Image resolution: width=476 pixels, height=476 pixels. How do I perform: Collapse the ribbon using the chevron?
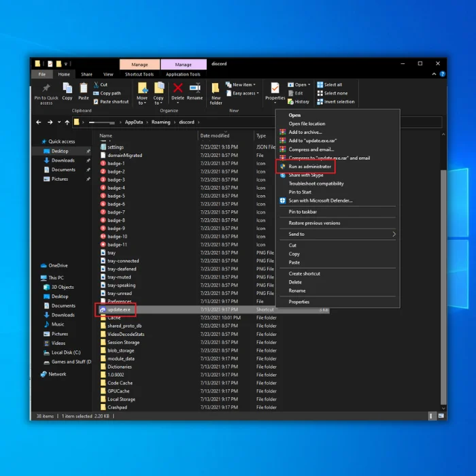pyautogui.click(x=434, y=74)
